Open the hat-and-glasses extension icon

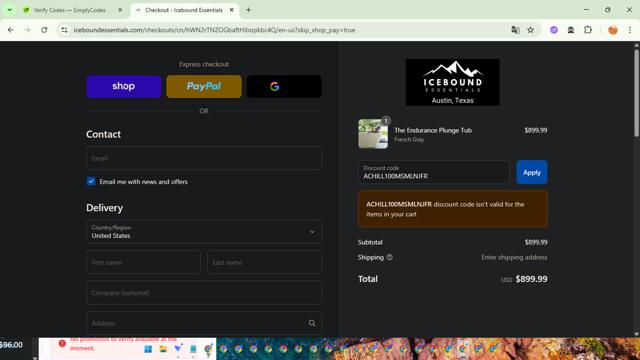(x=571, y=30)
